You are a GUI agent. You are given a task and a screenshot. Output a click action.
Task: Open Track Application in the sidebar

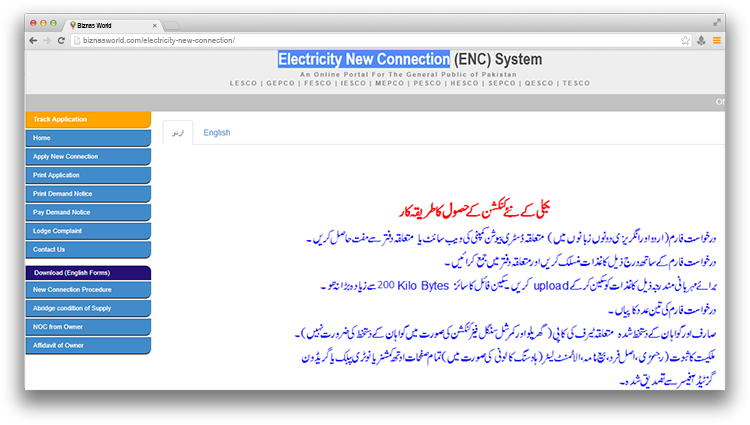87,119
